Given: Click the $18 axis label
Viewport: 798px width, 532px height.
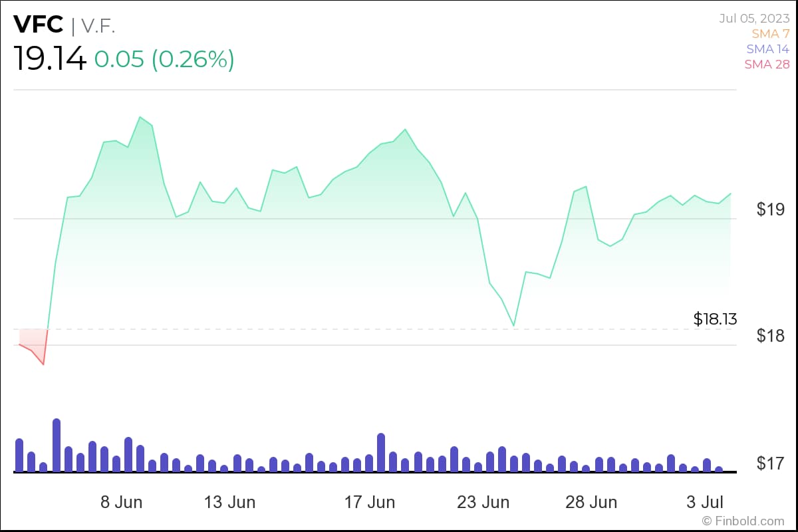Looking at the screenshot, I should point(771,336).
